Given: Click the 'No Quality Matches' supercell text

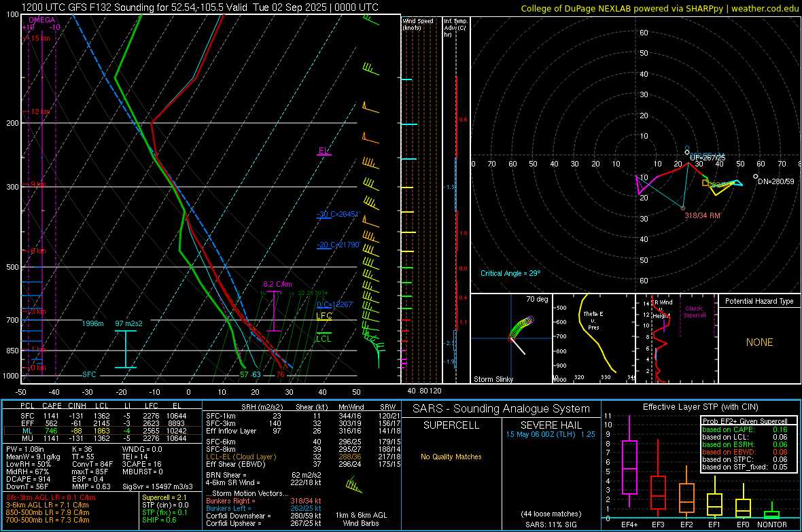Looking at the screenshot, I should tap(451, 457).
